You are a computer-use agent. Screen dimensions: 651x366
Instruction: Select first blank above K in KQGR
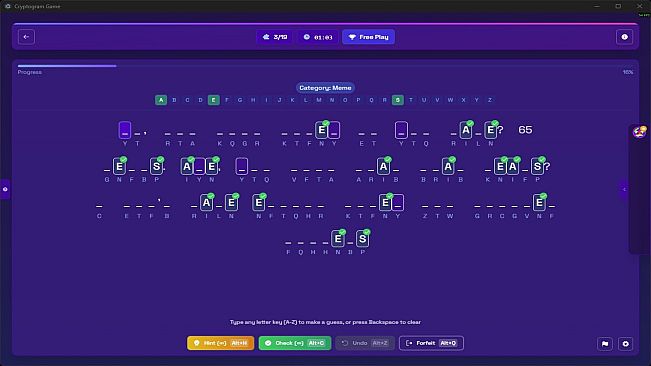(x=220, y=130)
